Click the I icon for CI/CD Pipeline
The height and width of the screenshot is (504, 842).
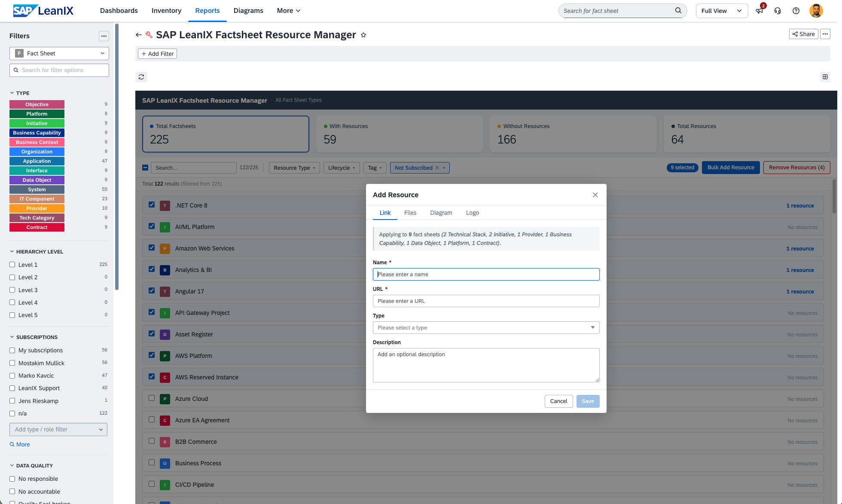165,485
